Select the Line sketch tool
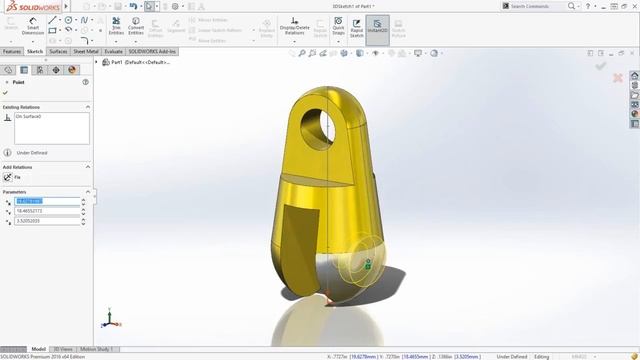Viewport: 640px width, 360px height. point(52,20)
